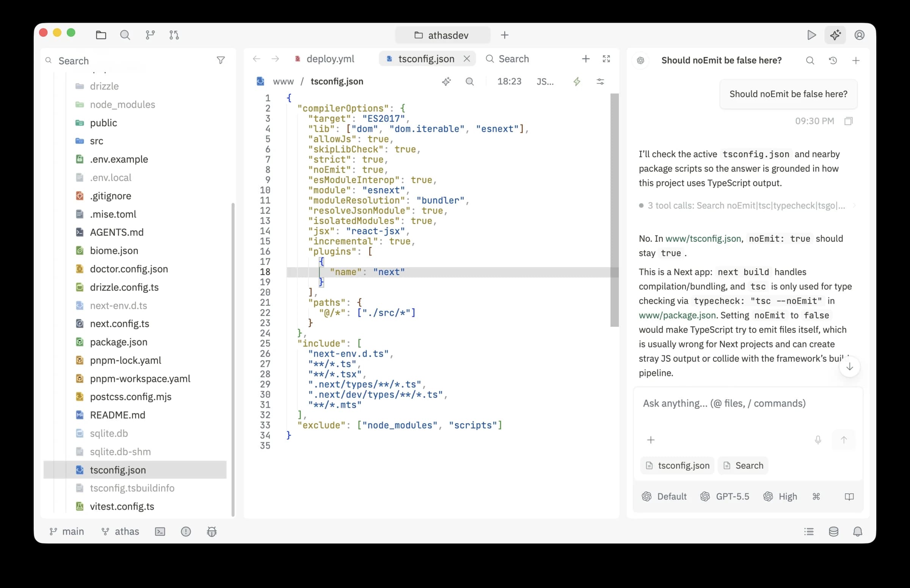The width and height of the screenshot is (910, 588).
Task: Open editor settings sliders icon
Action: [600, 81]
